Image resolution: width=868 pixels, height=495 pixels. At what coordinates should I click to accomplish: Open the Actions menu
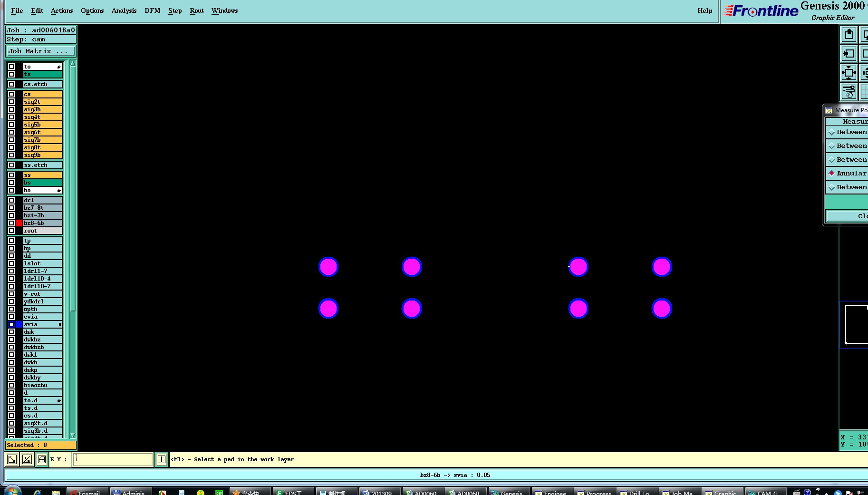62,10
